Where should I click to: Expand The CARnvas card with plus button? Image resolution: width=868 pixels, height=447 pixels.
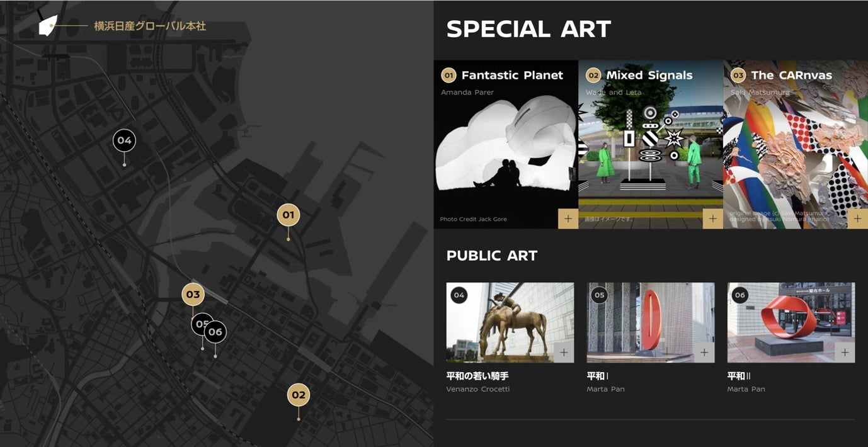pos(857,218)
